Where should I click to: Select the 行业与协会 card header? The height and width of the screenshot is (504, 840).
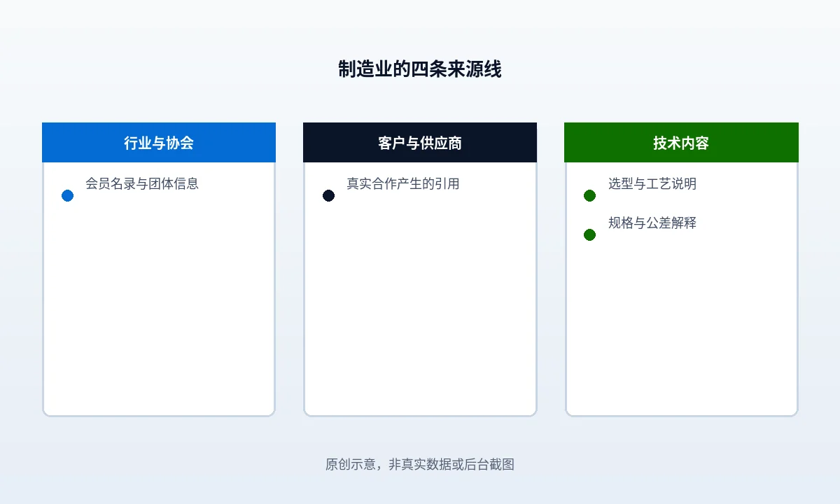point(159,143)
